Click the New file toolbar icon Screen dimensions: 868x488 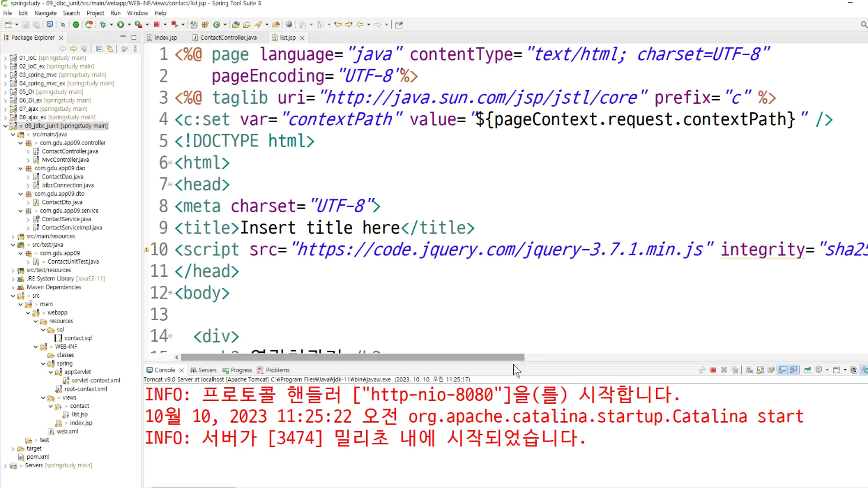[x=8, y=25]
